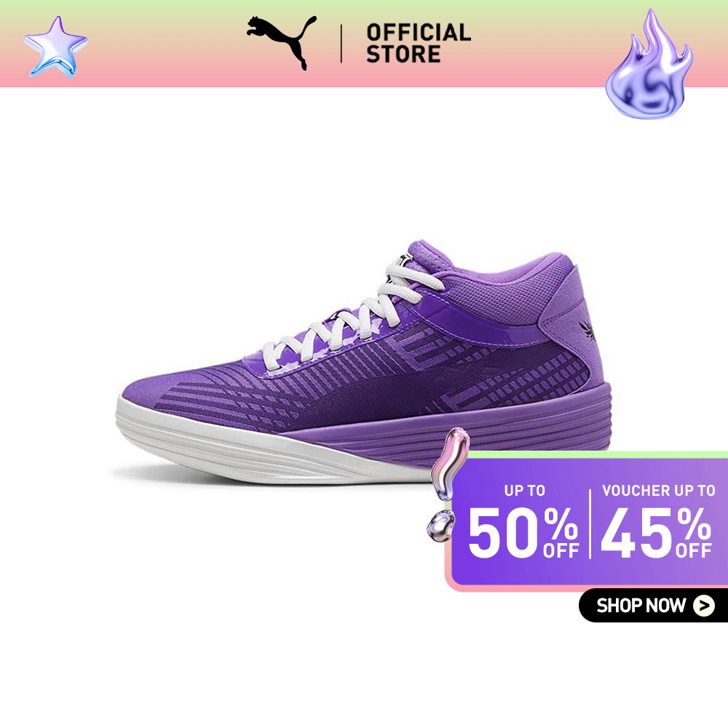Click the Puma leaping cat logo
This screenshot has width=728, height=728.
281,42
